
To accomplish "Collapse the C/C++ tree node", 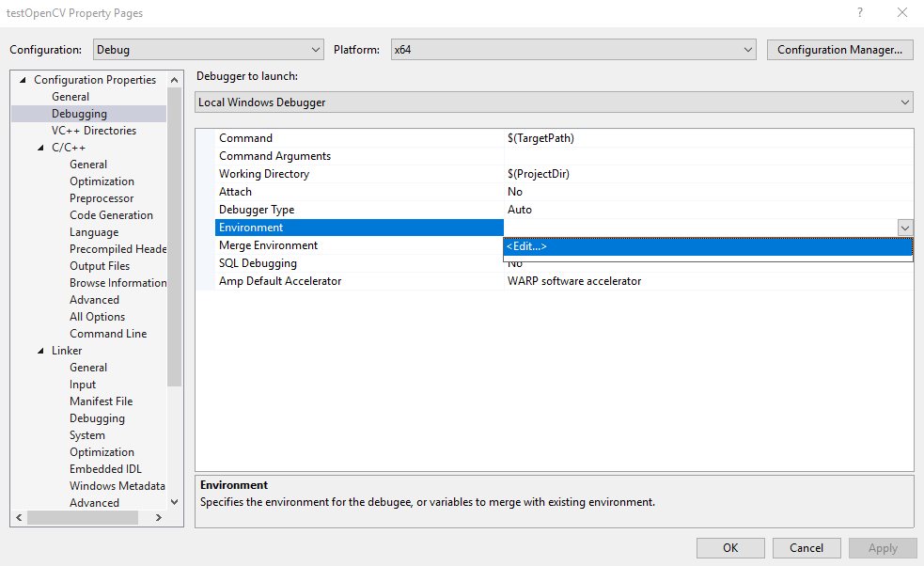I will point(40,148).
